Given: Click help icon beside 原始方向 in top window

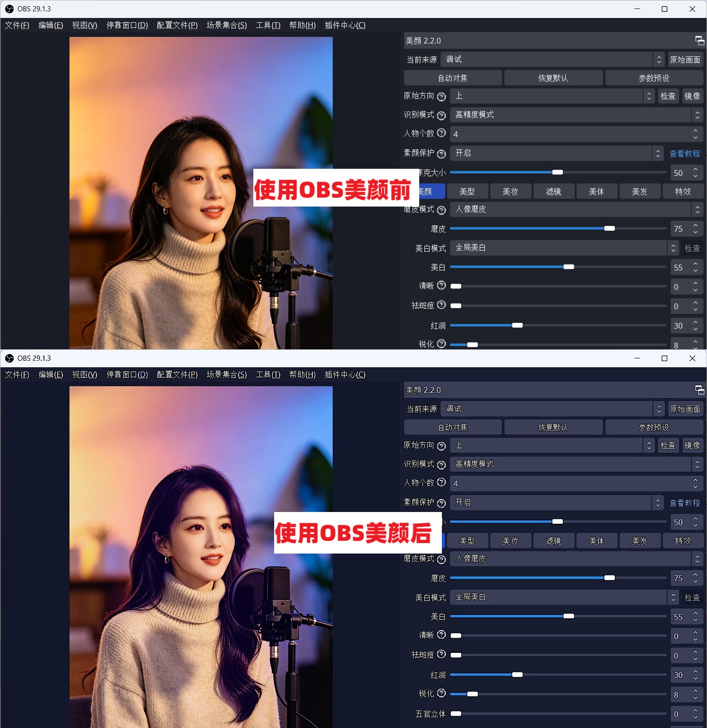Looking at the screenshot, I should click(x=441, y=96).
